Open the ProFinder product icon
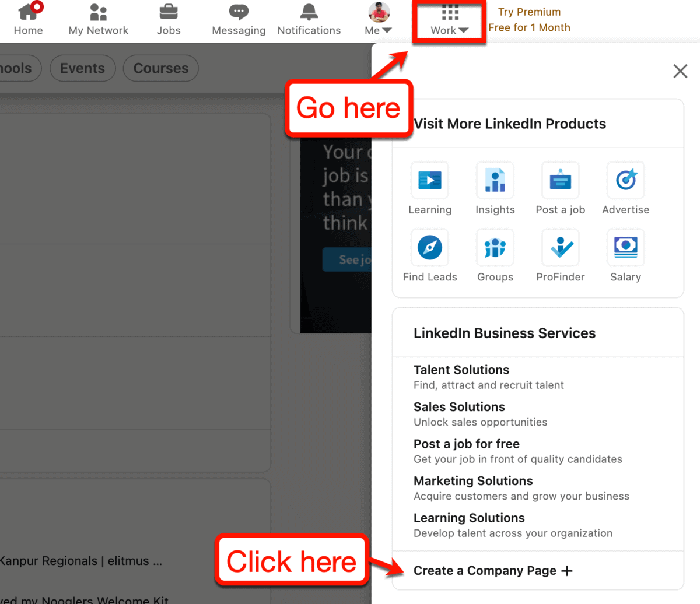 pyautogui.click(x=561, y=248)
